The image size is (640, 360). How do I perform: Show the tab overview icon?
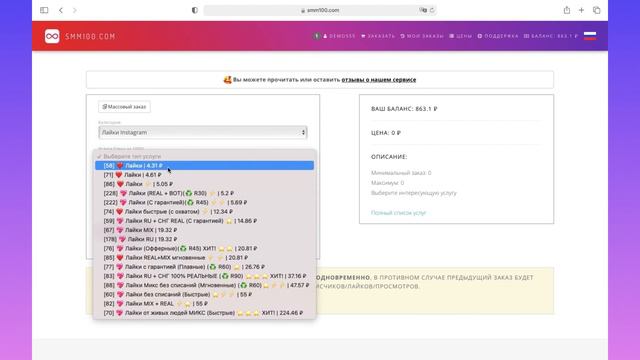[x=596, y=10]
